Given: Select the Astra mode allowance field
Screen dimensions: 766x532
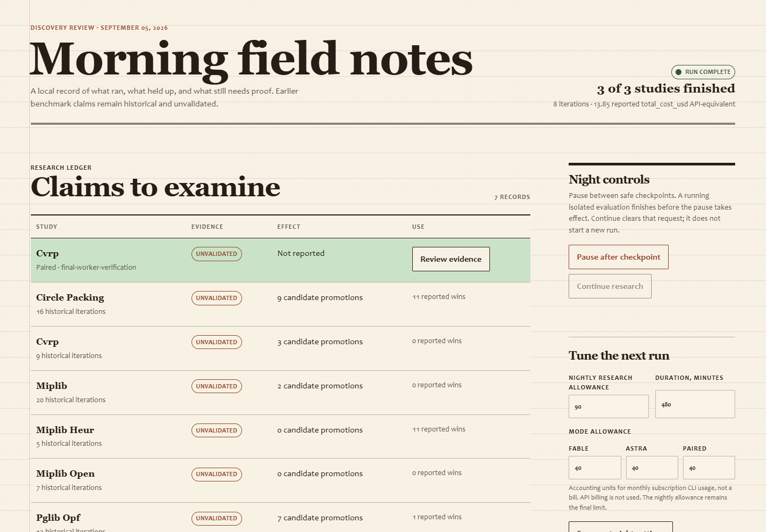Looking at the screenshot, I should (652, 468).
